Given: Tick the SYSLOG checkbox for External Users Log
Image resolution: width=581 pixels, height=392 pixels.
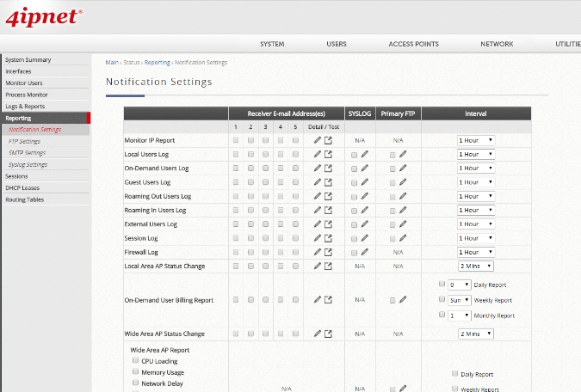Looking at the screenshot, I should coord(354,224).
